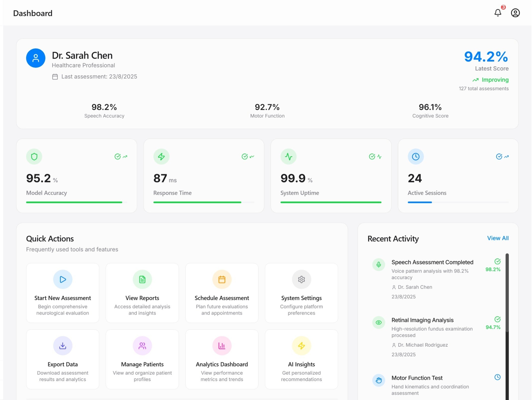
Task: Click View All in Recent Activity
Action: [x=498, y=238]
